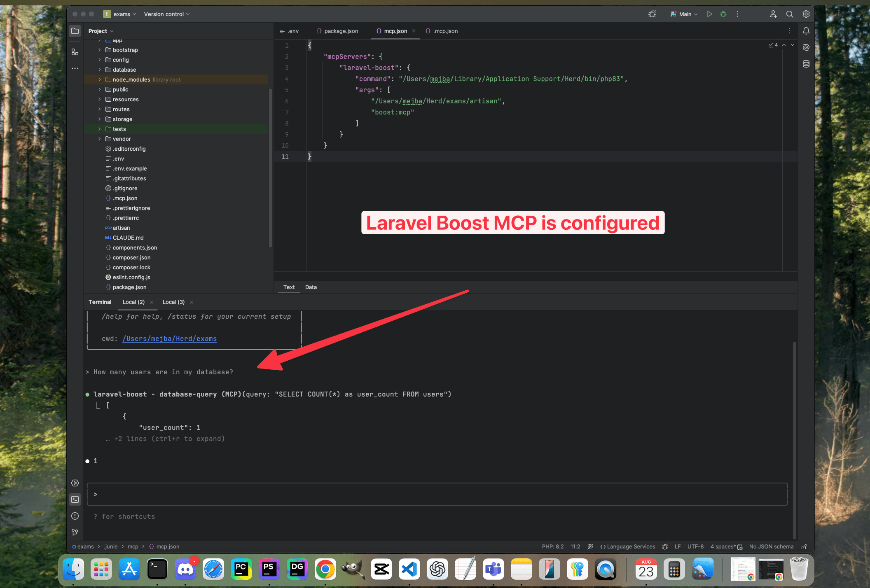This screenshot has width=870, height=588.
Task: Open the Project tool window icon
Action: tap(75, 31)
